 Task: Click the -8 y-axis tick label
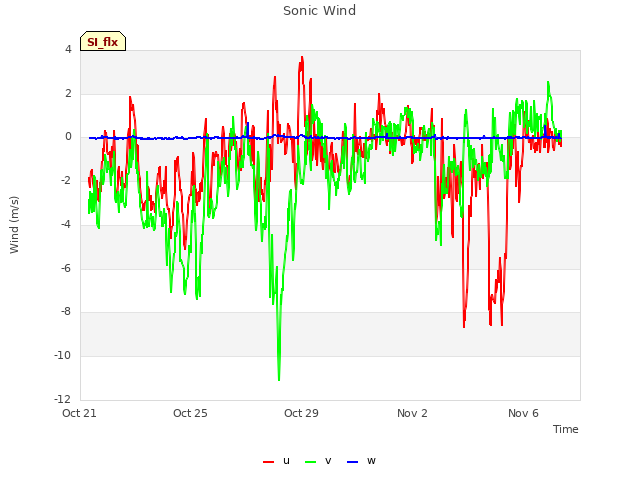(x=66, y=311)
